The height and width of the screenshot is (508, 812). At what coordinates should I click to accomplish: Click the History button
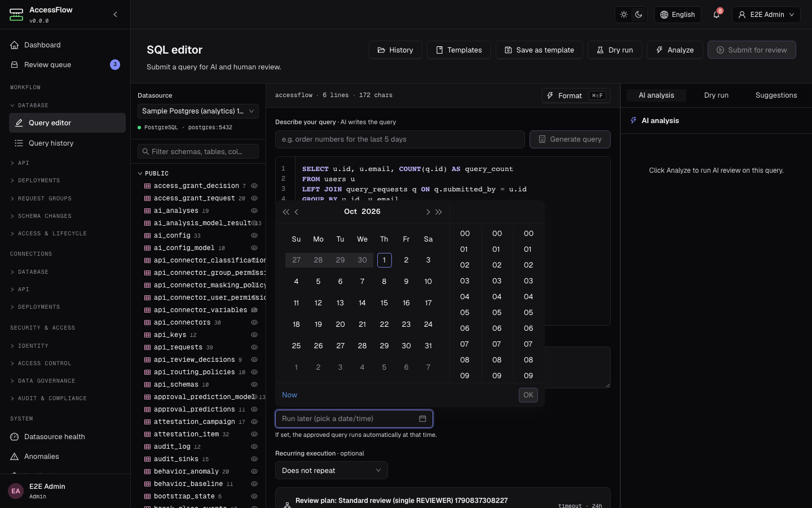[x=395, y=50]
